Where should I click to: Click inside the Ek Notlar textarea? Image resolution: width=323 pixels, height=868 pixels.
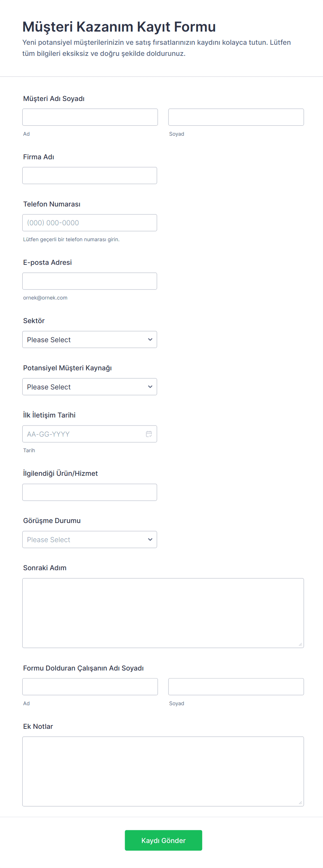click(x=163, y=771)
